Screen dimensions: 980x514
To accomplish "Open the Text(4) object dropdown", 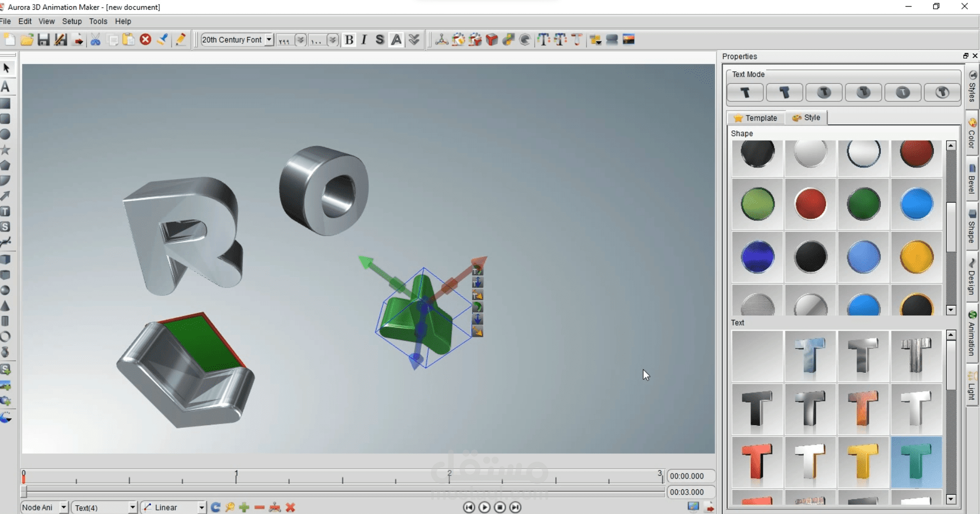I will point(132,507).
